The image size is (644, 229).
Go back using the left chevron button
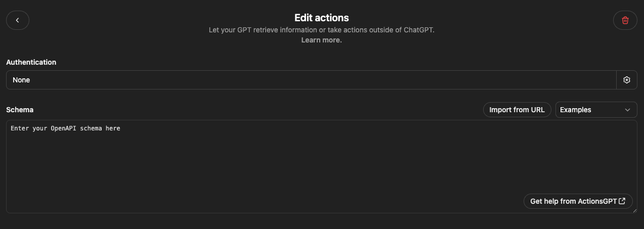click(x=18, y=20)
